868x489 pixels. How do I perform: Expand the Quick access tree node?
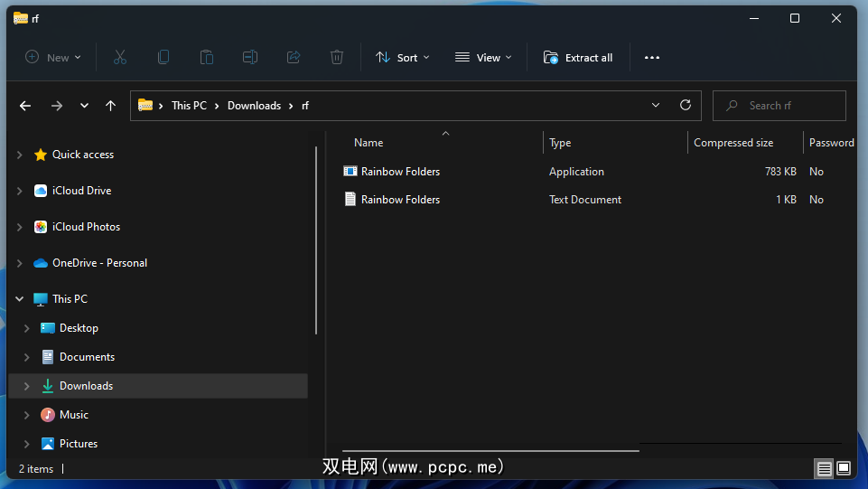coord(20,155)
